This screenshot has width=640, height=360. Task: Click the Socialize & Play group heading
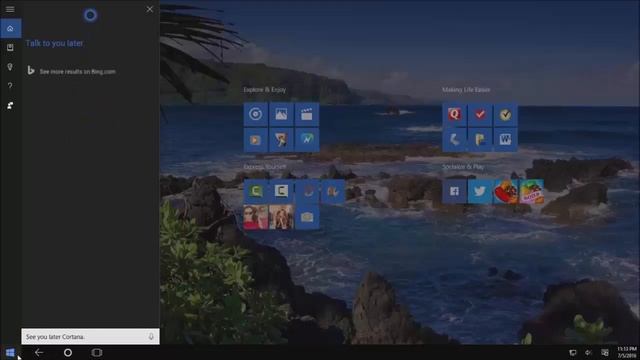[x=463, y=167]
